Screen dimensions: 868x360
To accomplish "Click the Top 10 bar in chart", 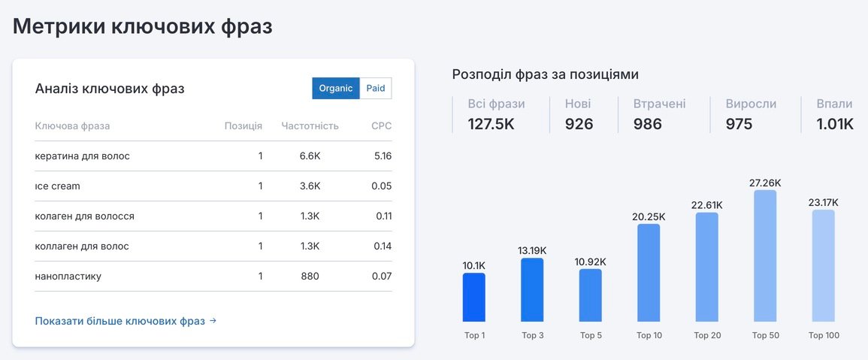I will [x=649, y=273].
